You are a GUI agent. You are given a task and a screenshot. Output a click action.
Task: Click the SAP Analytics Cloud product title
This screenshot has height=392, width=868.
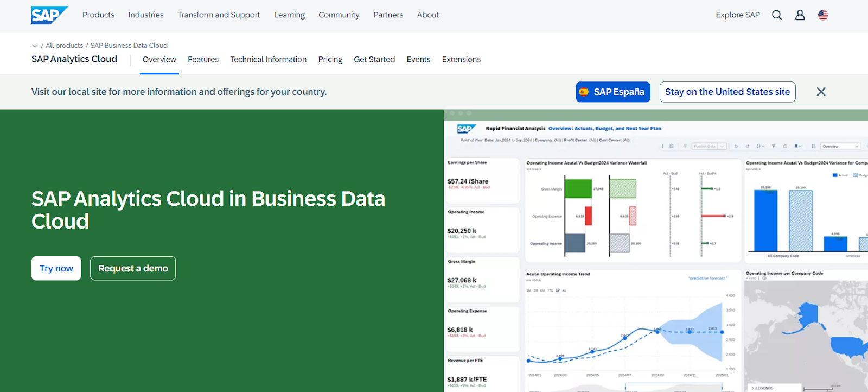click(74, 59)
